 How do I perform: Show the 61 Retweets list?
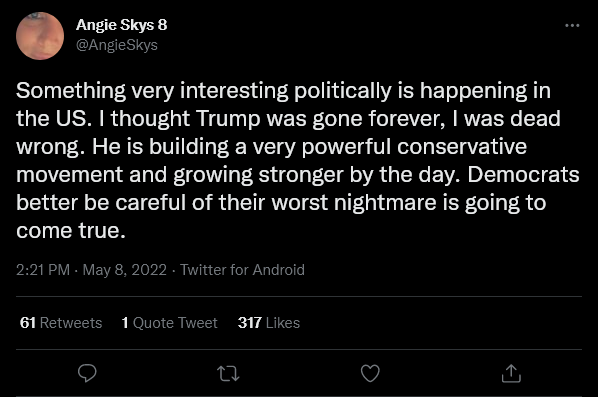pos(61,323)
